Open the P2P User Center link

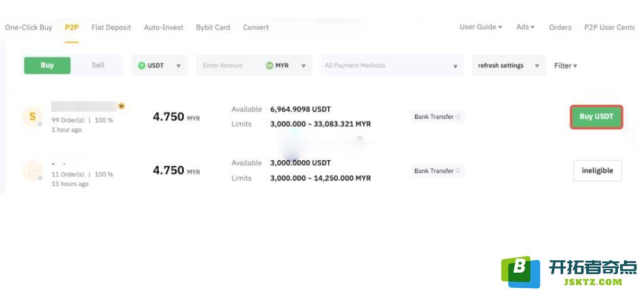[610, 27]
